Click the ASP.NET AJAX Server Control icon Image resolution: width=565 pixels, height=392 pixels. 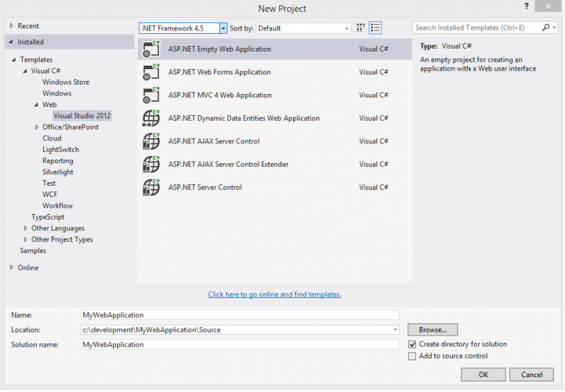coord(151,141)
